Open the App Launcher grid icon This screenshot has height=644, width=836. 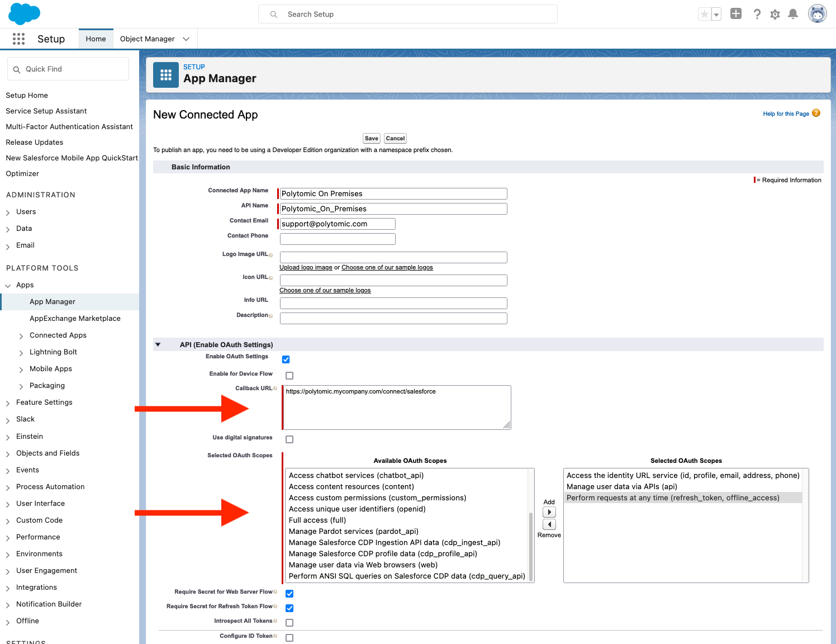pyautogui.click(x=18, y=39)
